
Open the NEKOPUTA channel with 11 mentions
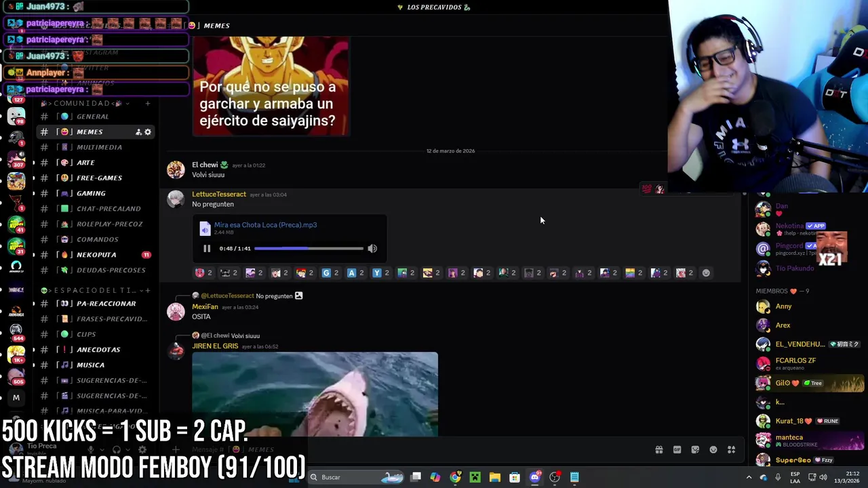[x=96, y=255]
